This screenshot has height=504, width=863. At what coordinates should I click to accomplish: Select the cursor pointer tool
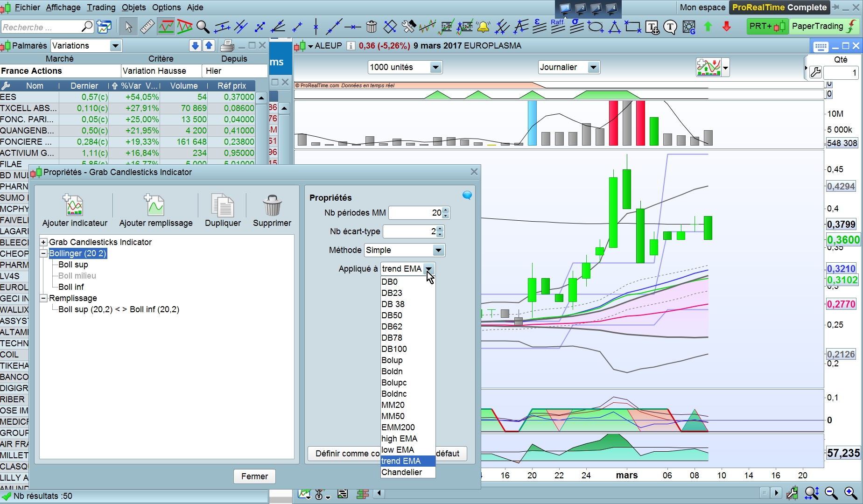128,27
